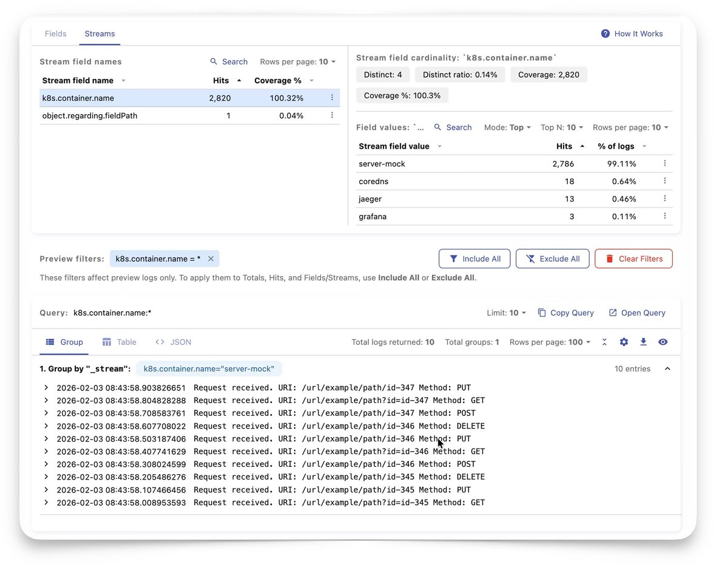Expand log entry at 08:43:58.804828288

point(46,400)
